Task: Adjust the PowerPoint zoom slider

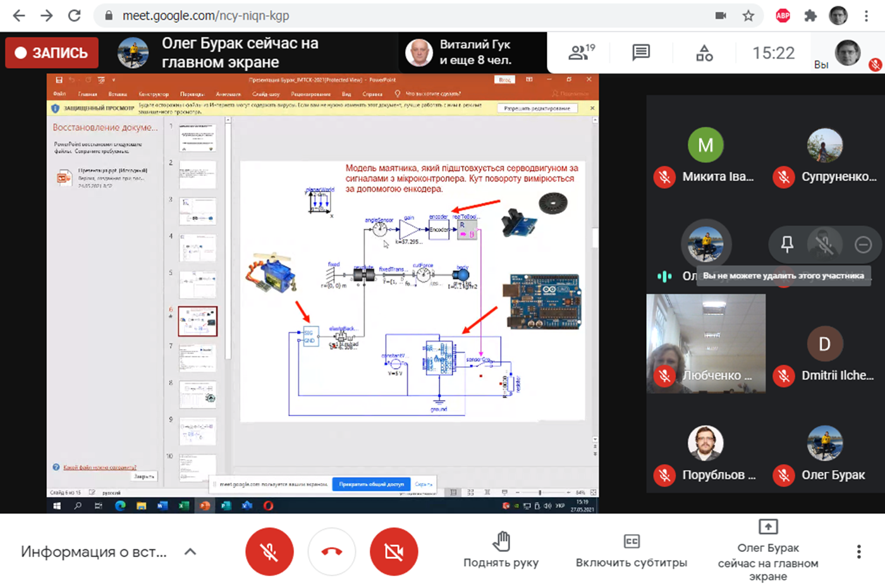Action: pos(540,492)
